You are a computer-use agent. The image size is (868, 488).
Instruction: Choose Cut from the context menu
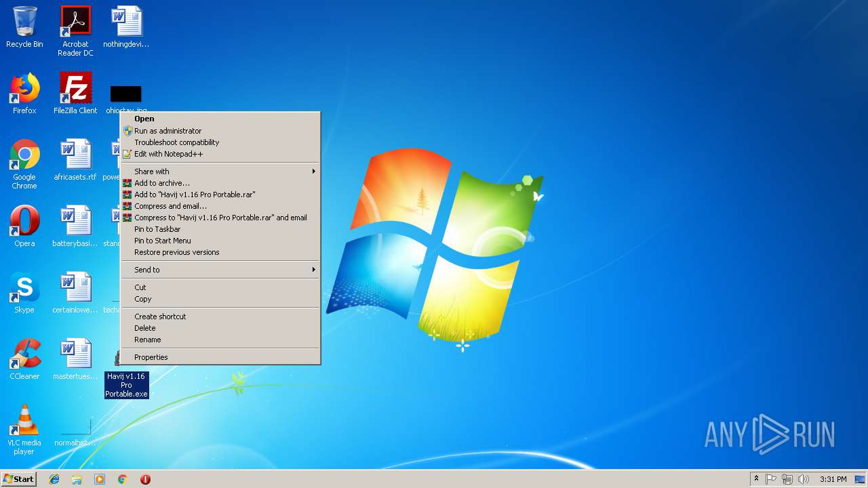tap(220, 287)
